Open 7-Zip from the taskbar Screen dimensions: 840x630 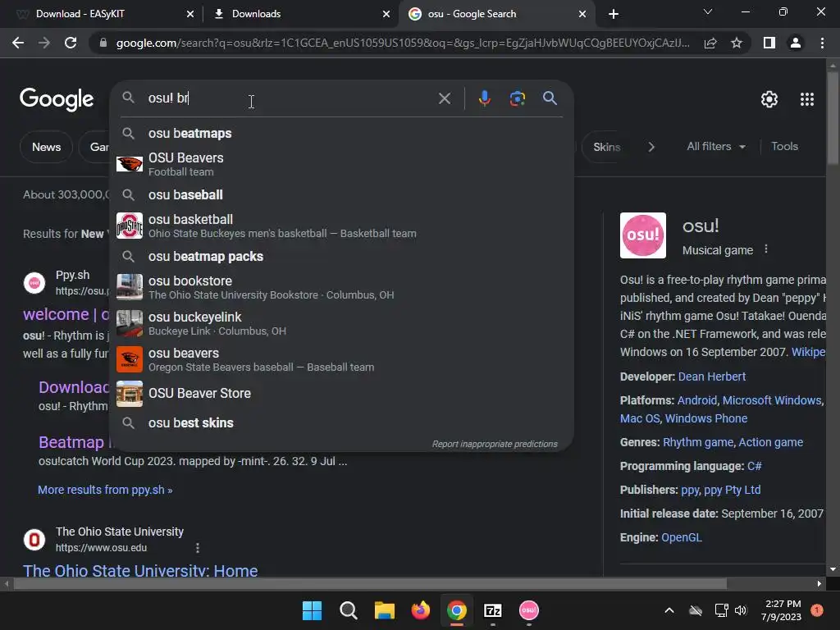point(493,610)
